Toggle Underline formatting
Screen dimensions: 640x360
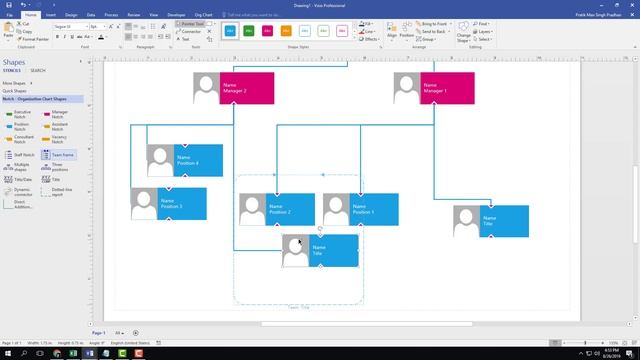click(72, 37)
